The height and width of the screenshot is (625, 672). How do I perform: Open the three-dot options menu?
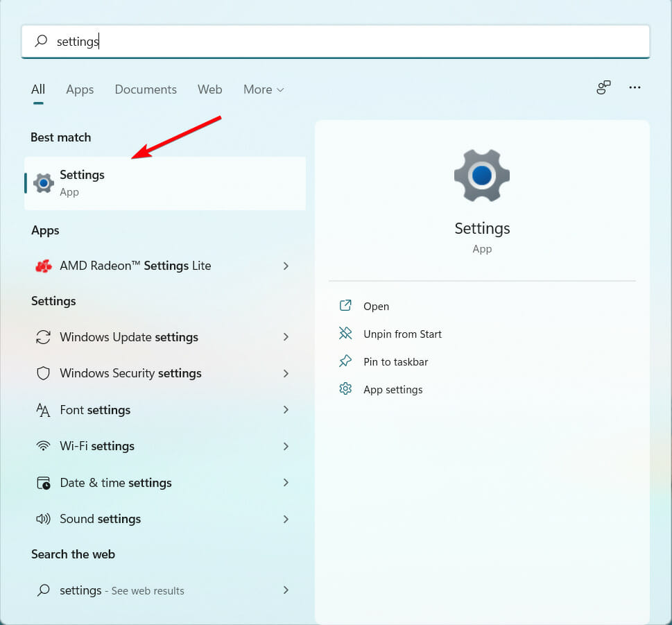(635, 87)
